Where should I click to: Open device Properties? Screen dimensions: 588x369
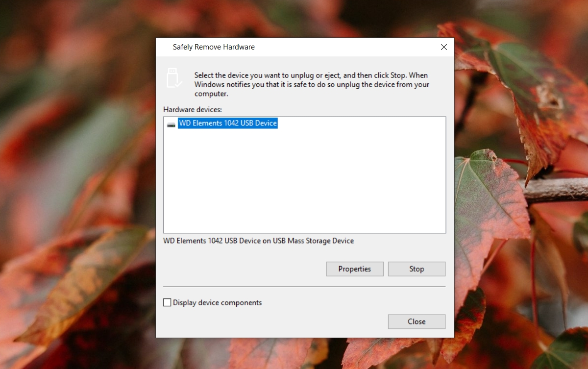(x=355, y=269)
